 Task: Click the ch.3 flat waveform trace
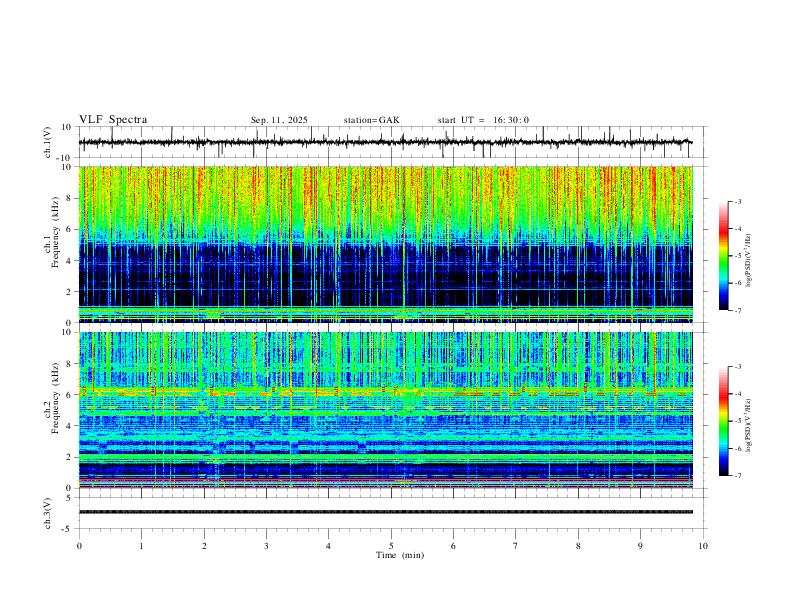(385, 512)
